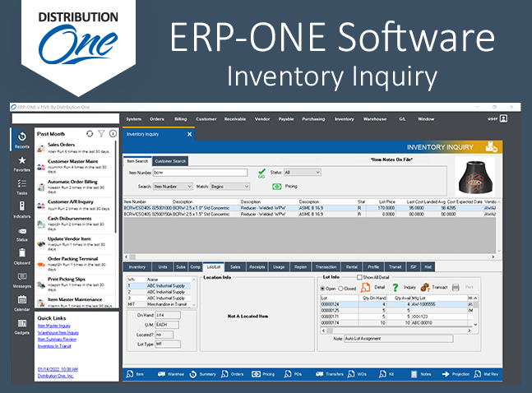Switch to the Receipts tab
This screenshot has width=532, height=393.
(x=257, y=267)
